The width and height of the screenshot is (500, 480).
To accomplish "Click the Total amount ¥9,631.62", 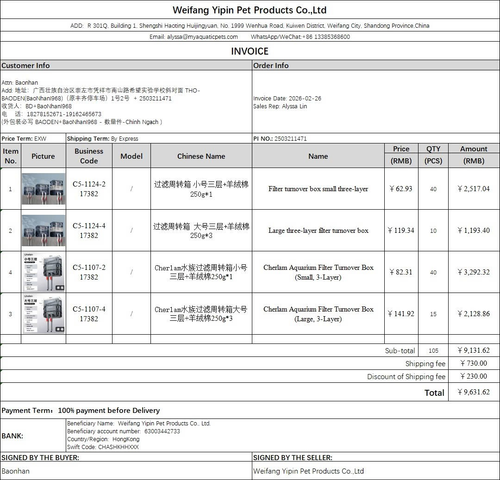I will pyautogui.click(x=474, y=392).
